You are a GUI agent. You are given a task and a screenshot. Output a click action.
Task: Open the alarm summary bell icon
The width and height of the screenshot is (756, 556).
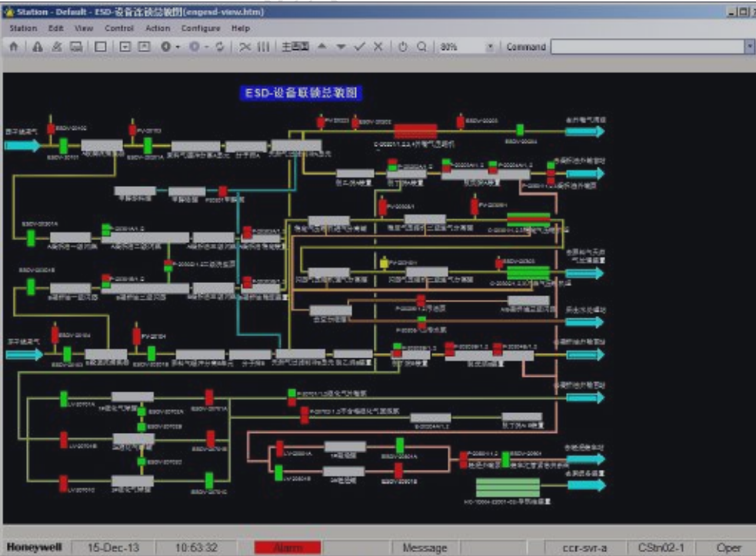point(37,47)
